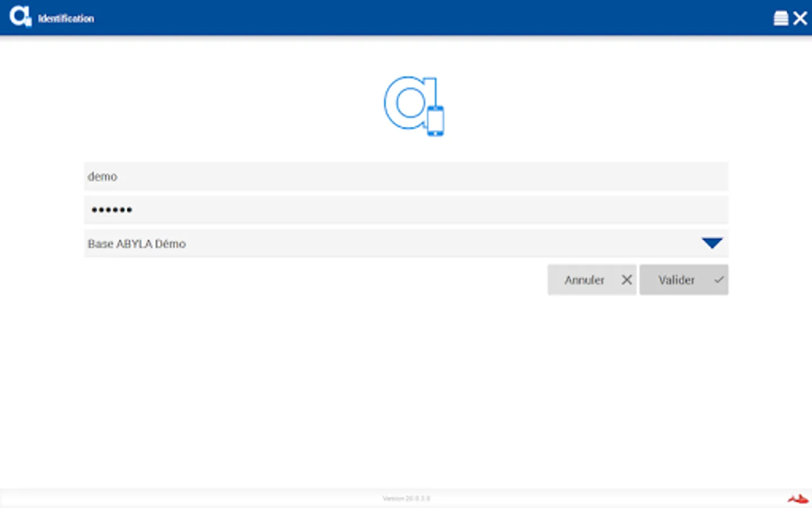Click the red icon in the footer corner
The width and height of the screenshot is (812, 508).
click(798, 499)
